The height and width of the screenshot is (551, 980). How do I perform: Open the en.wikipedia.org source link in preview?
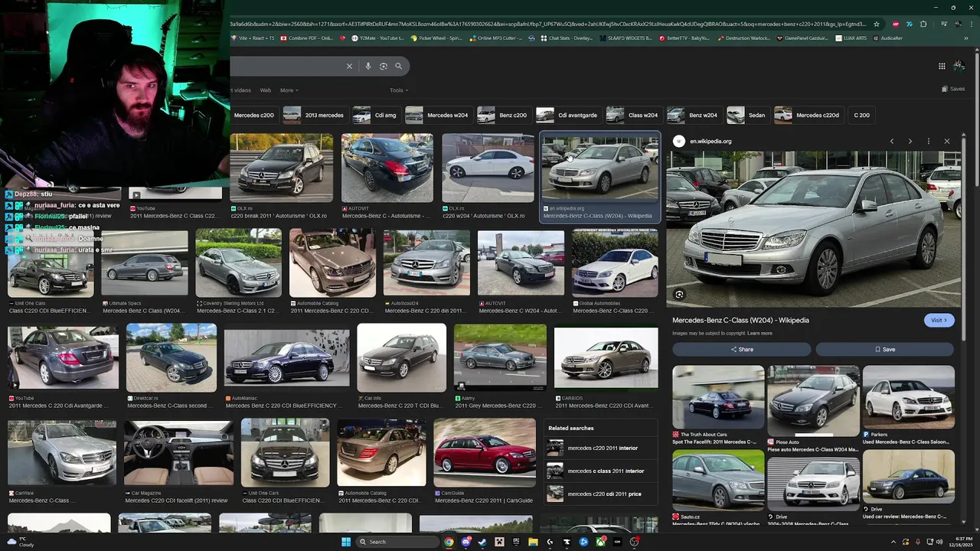pyautogui.click(x=710, y=142)
